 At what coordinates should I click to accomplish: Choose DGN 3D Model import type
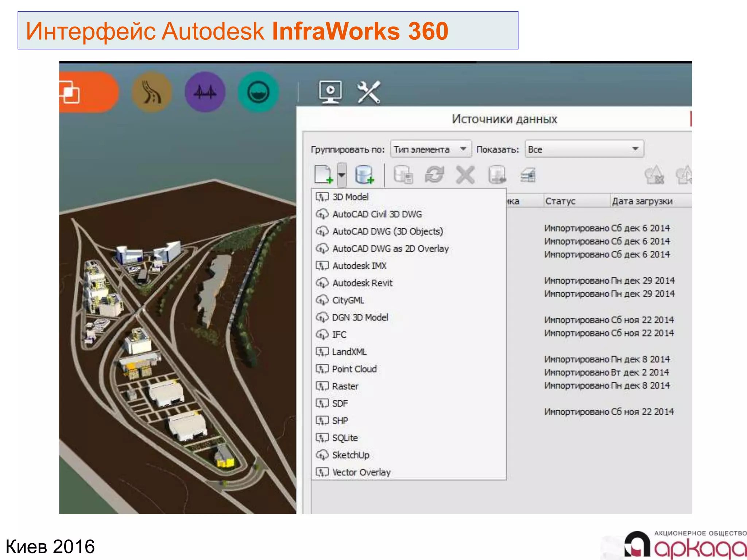[409, 317]
